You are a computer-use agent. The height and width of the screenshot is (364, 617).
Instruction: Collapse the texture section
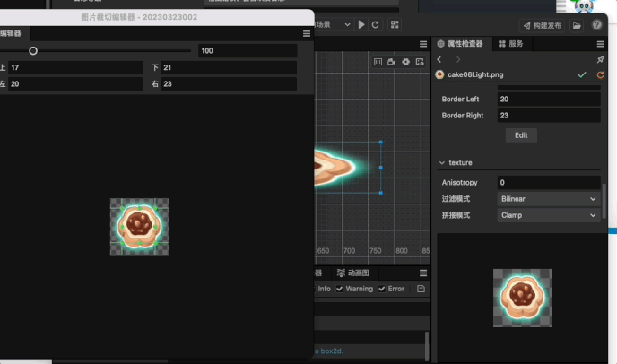[442, 163]
